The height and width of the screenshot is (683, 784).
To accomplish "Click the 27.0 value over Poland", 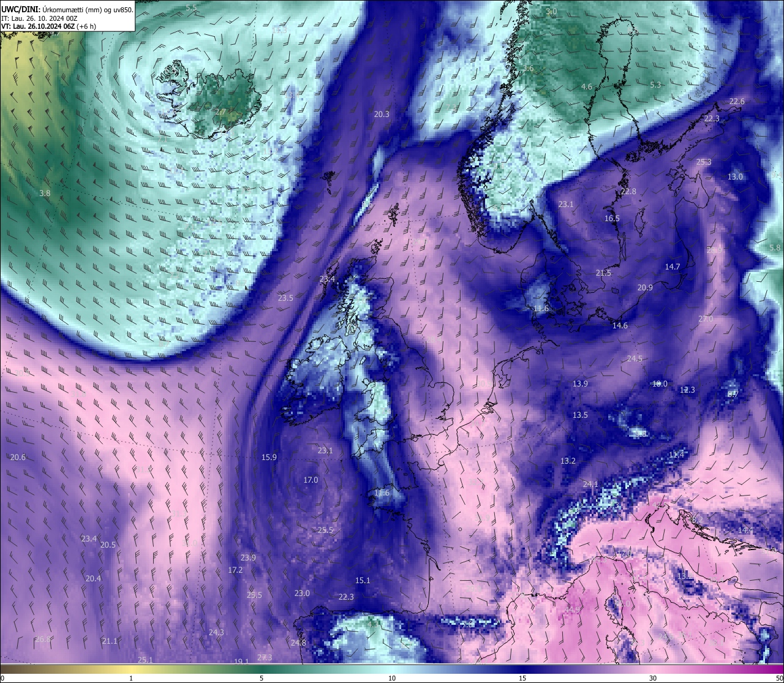I will 706,319.
